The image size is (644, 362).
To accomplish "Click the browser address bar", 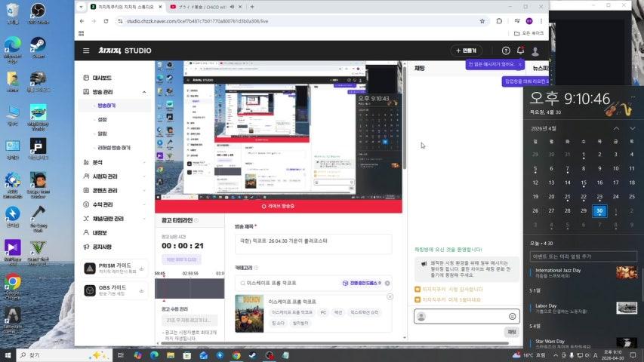I will (302, 21).
